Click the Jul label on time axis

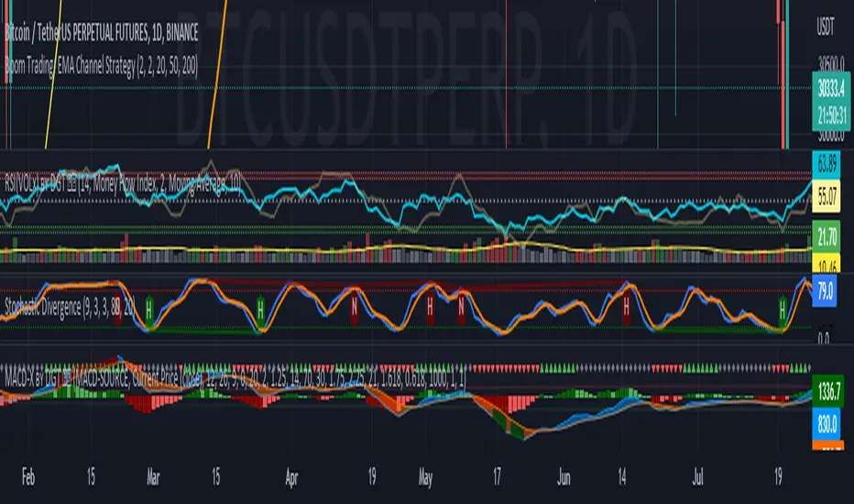coord(697,477)
